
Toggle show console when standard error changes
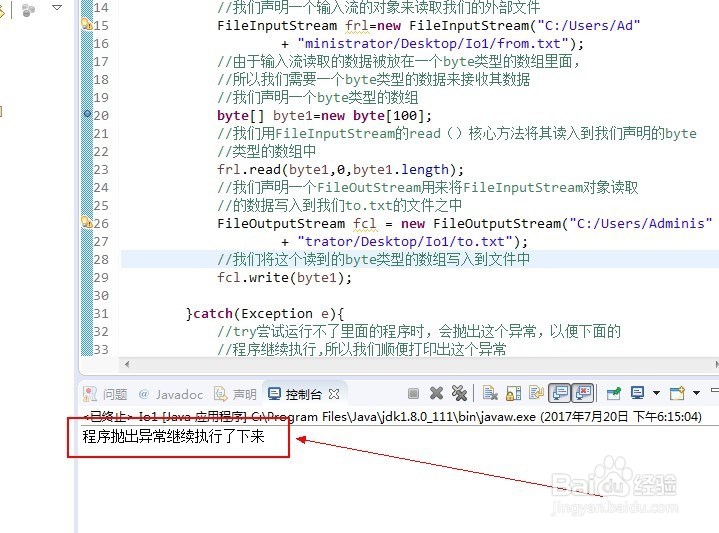pos(583,393)
